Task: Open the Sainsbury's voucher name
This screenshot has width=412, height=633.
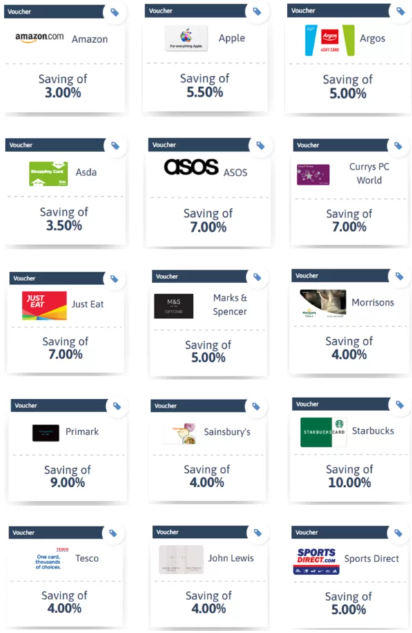Action: click(x=227, y=432)
